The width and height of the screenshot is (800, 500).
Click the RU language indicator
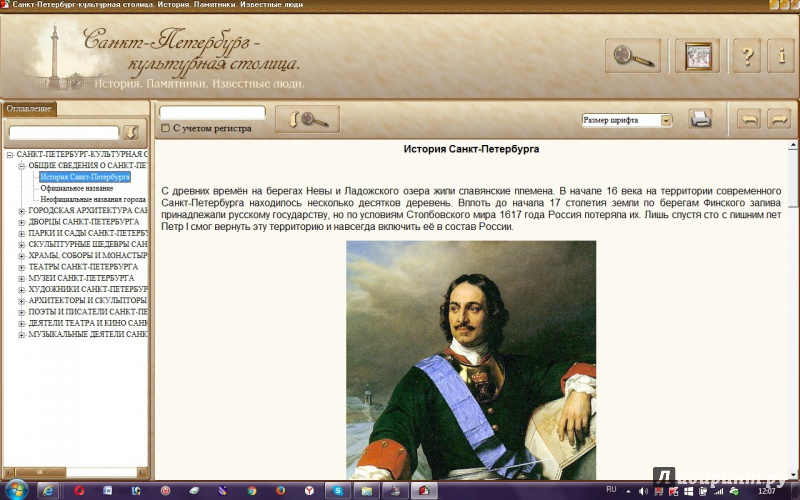tap(611, 489)
